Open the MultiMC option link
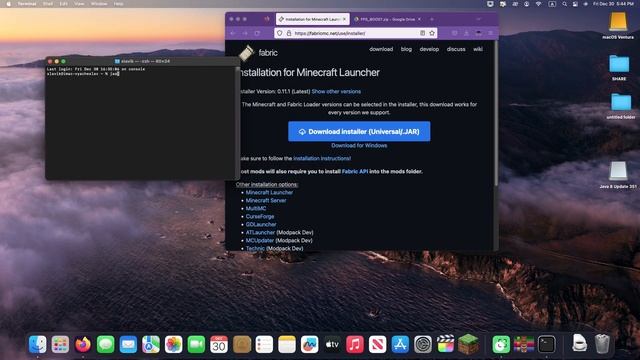Screen dimensions: 640x360 coord(256,209)
